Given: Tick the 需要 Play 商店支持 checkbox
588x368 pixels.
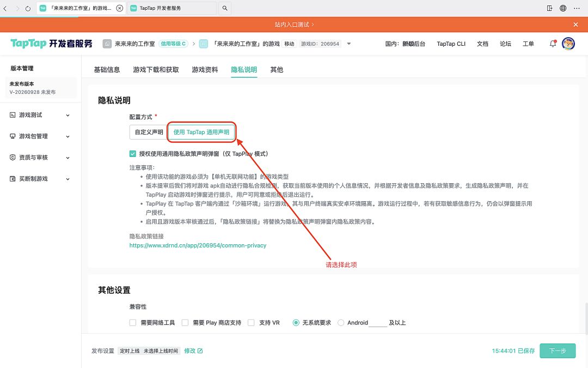Looking at the screenshot, I should point(185,323).
